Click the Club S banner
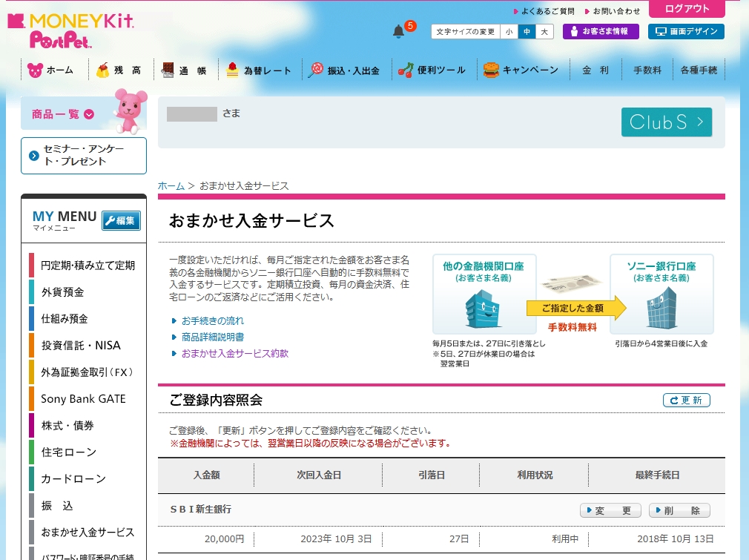 pos(667,122)
